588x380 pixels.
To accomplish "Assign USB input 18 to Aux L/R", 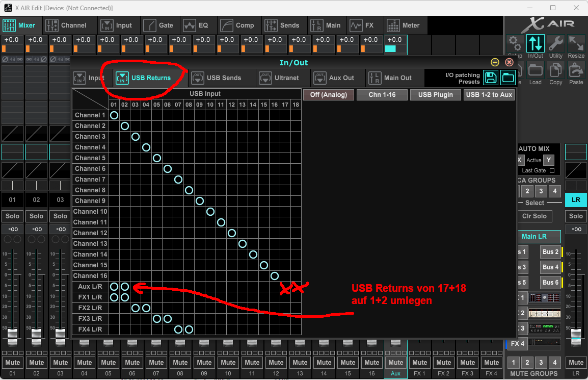I will (x=296, y=287).
